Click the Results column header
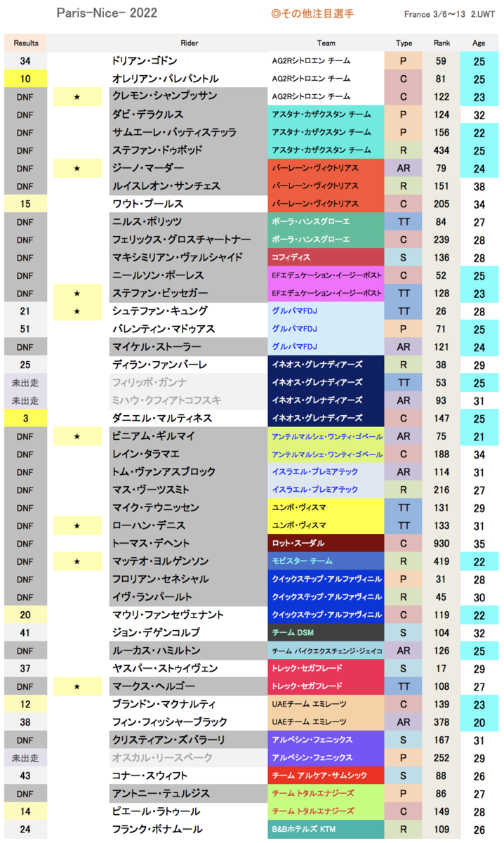Screen dimensions: 504x843 [x=26, y=43]
